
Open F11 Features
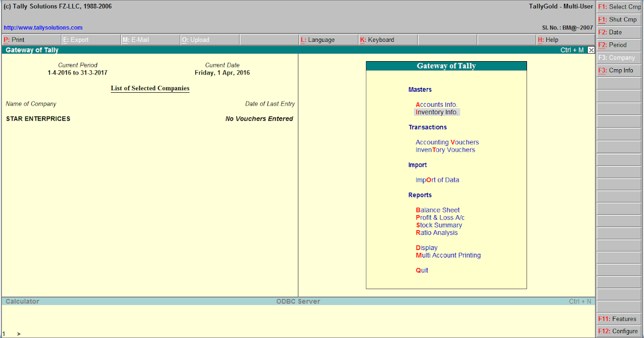(x=619, y=319)
